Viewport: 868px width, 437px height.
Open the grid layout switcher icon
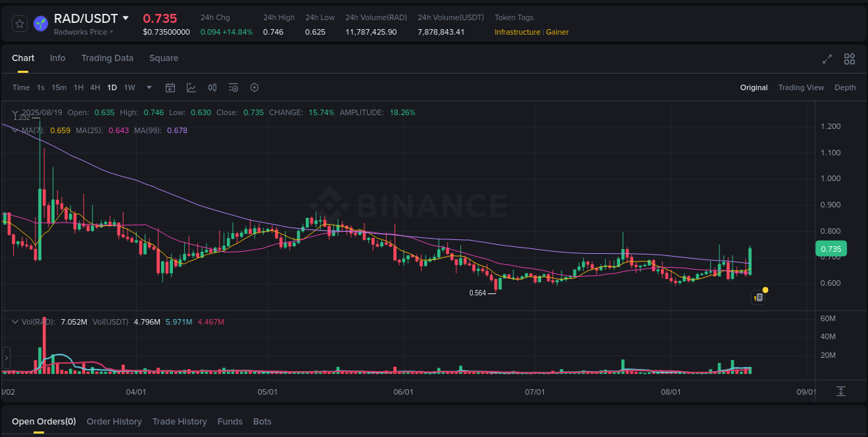(849, 60)
